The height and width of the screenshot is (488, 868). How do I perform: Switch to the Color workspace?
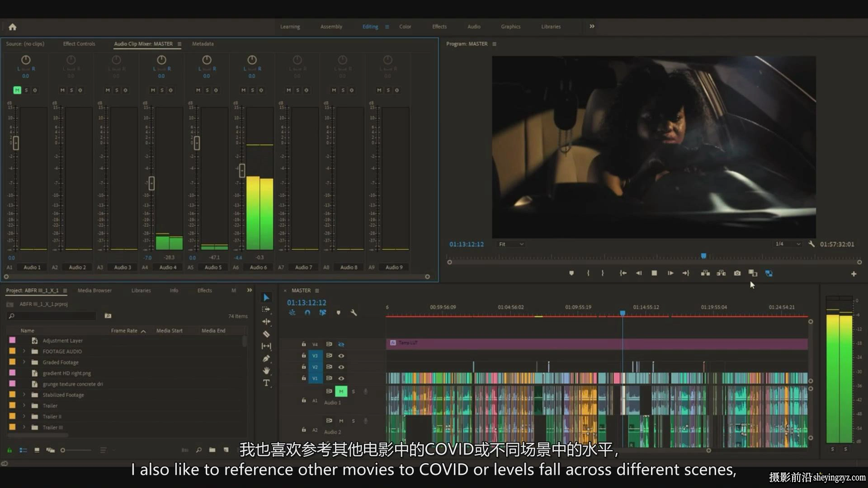pos(405,27)
